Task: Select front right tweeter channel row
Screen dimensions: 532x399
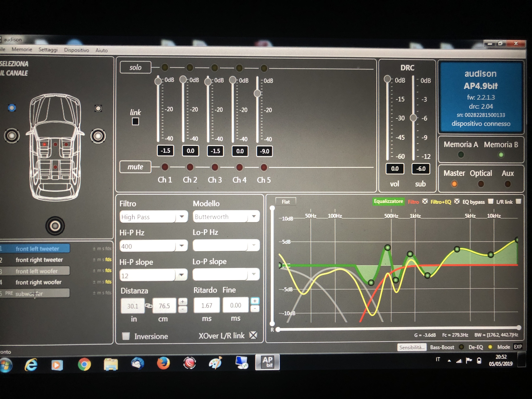Action: pyautogui.click(x=39, y=260)
